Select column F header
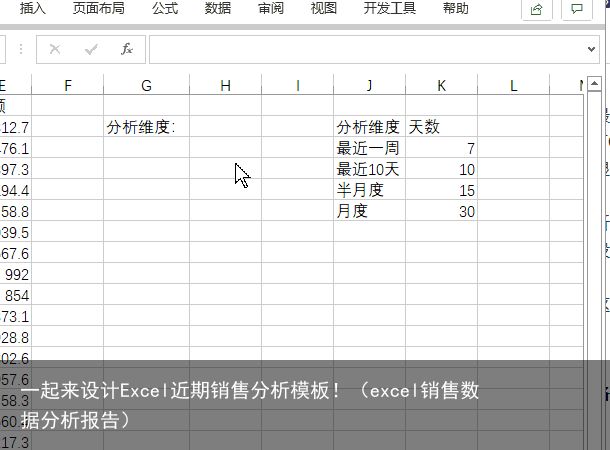 coord(68,85)
